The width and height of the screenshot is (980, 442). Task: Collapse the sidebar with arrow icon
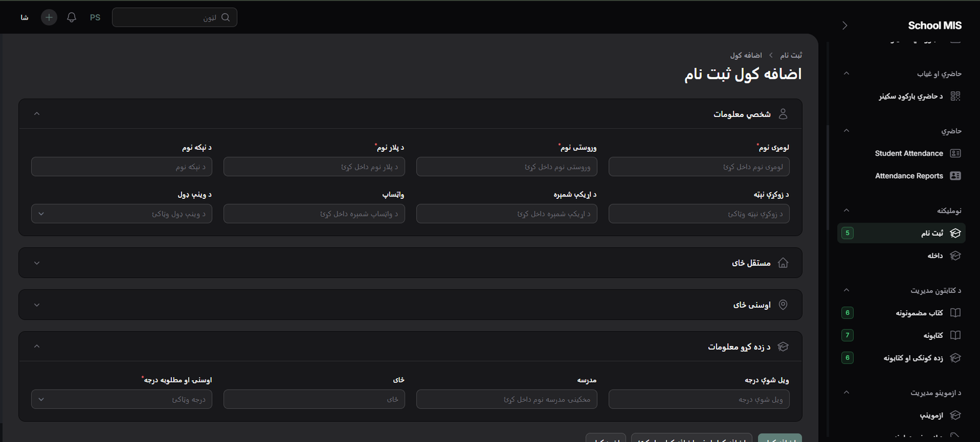tap(845, 26)
